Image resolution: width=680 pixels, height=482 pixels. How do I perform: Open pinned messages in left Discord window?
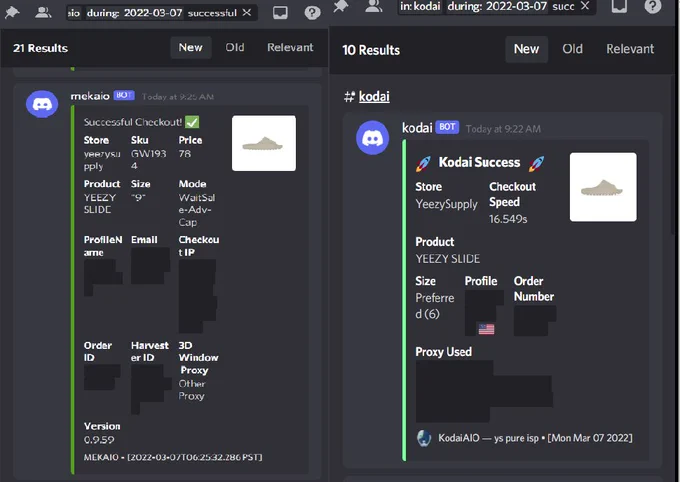12,13
